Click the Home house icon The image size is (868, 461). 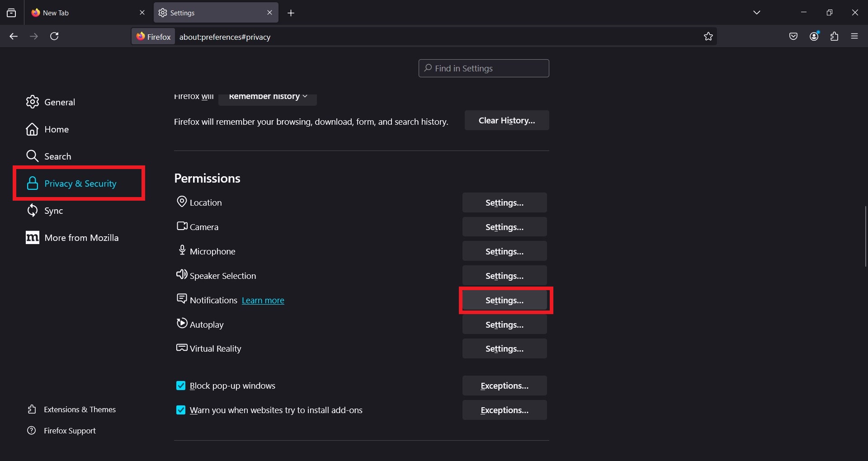click(33, 129)
